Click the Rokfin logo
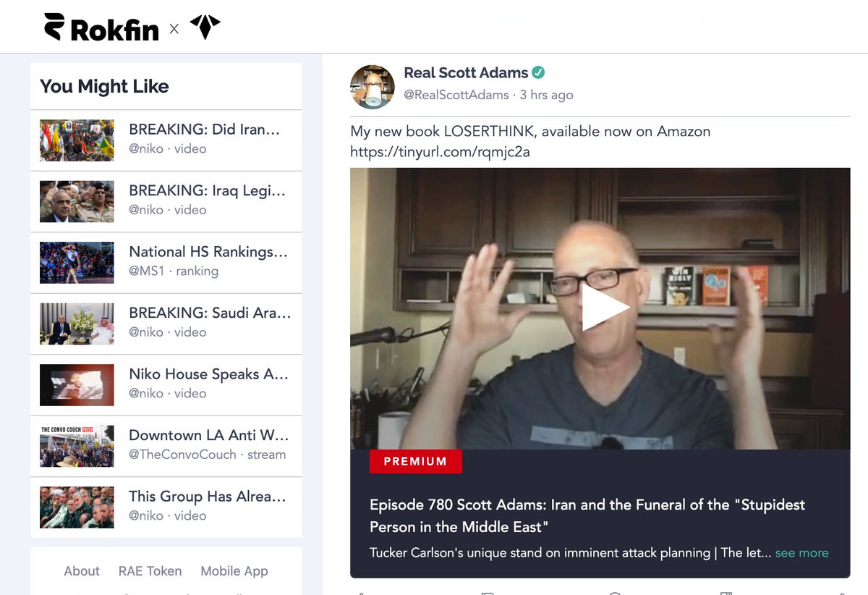The height and width of the screenshot is (595, 868). 101,28
